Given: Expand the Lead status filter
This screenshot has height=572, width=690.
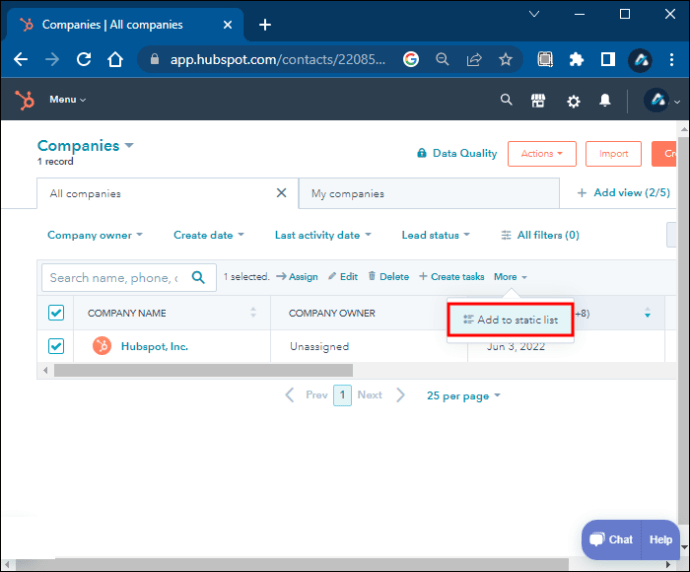Looking at the screenshot, I should pyautogui.click(x=436, y=235).
